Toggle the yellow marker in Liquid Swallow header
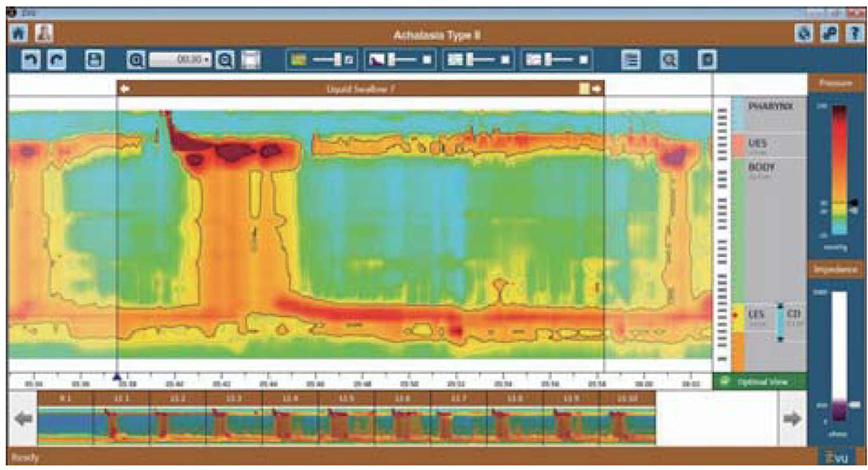This screenshot has width=868, height=470. [x=584, y=88]
